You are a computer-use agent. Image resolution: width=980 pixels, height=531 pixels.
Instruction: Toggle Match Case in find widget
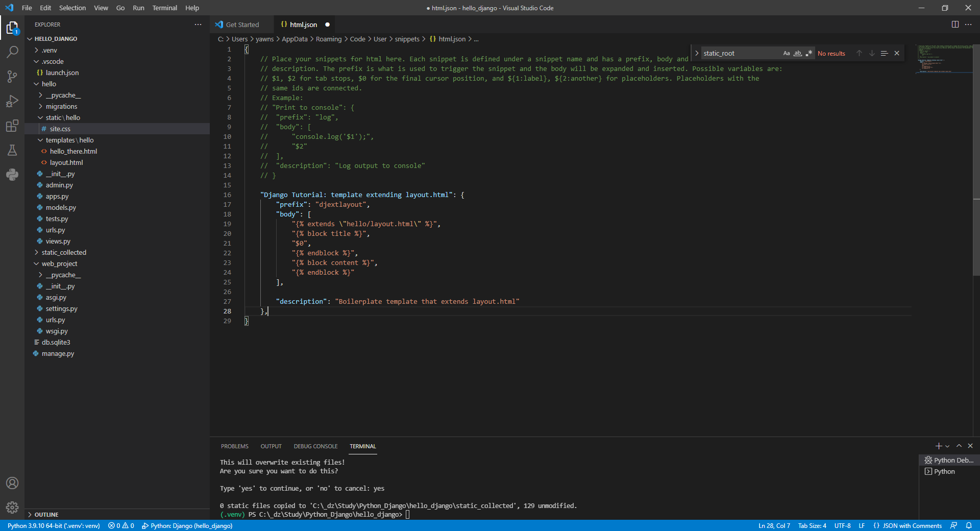[x=787, y=53]
